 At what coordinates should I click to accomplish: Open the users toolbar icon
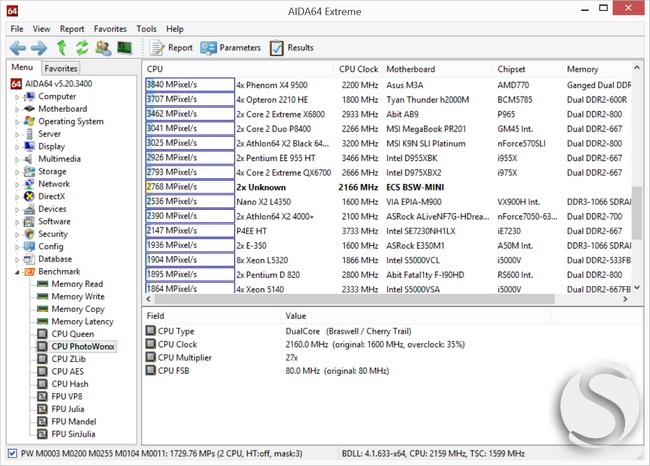[103, 48]
